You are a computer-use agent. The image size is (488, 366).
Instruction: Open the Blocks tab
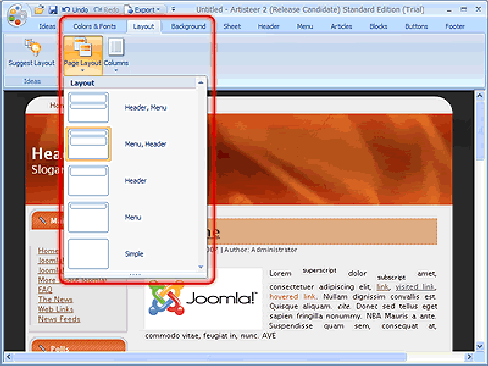pyautogui.click(x=378, y=26)
